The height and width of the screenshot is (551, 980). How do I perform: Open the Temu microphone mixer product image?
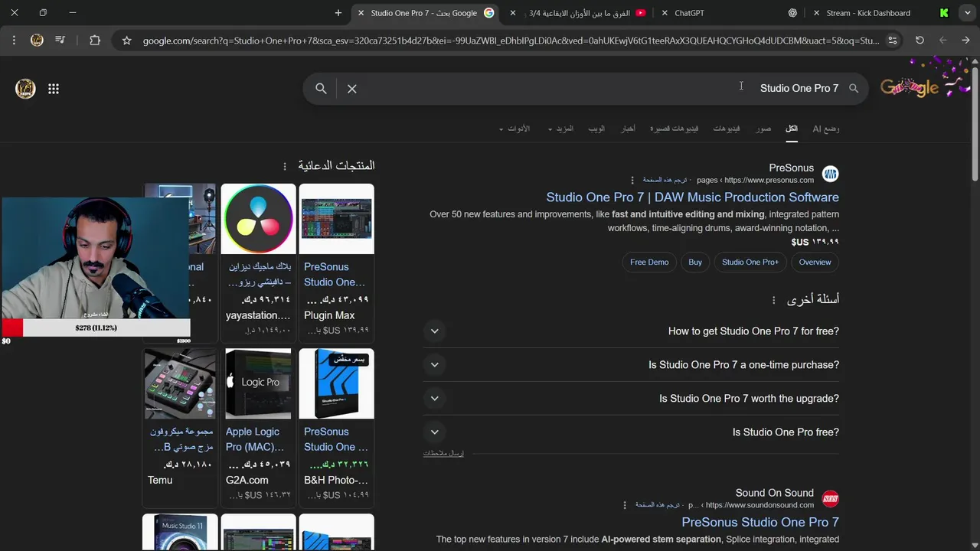pyautogui.click(x=180, y=383)
